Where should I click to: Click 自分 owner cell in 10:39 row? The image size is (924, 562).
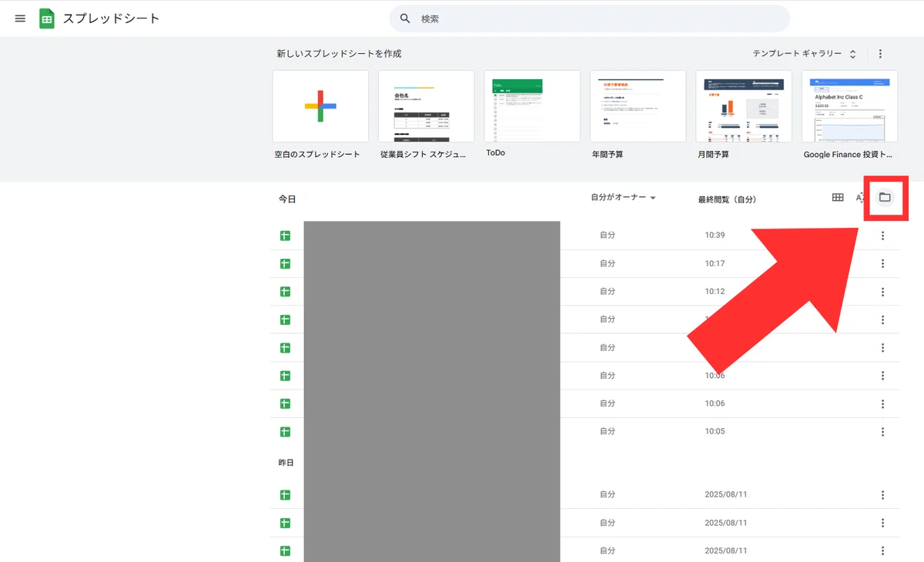click(608, 235)
